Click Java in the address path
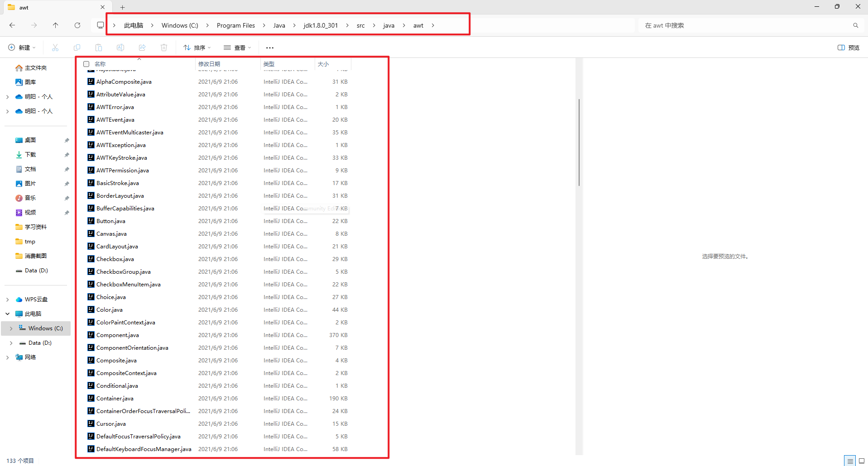The width and height of the screenshot is (868, 466). tap(279, 25)
